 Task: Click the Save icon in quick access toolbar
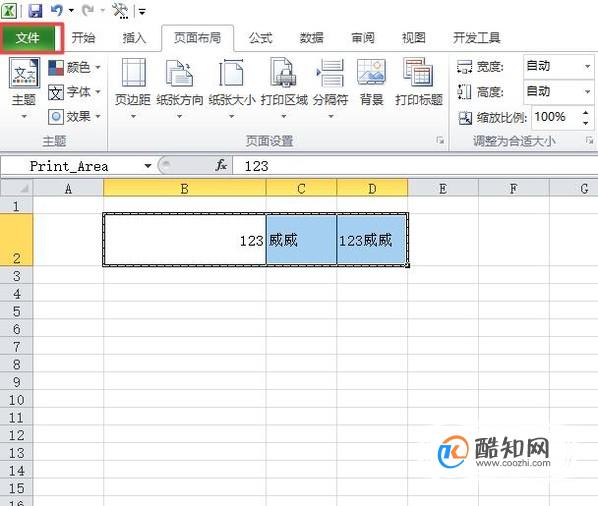coord(35,11)
